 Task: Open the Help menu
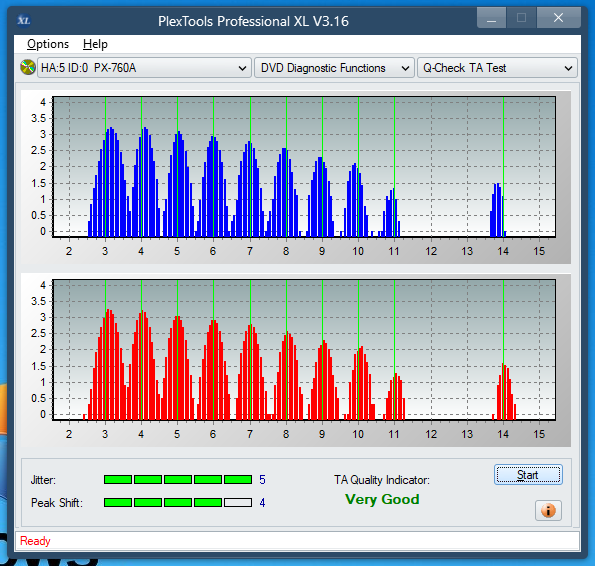pos(95,44)
